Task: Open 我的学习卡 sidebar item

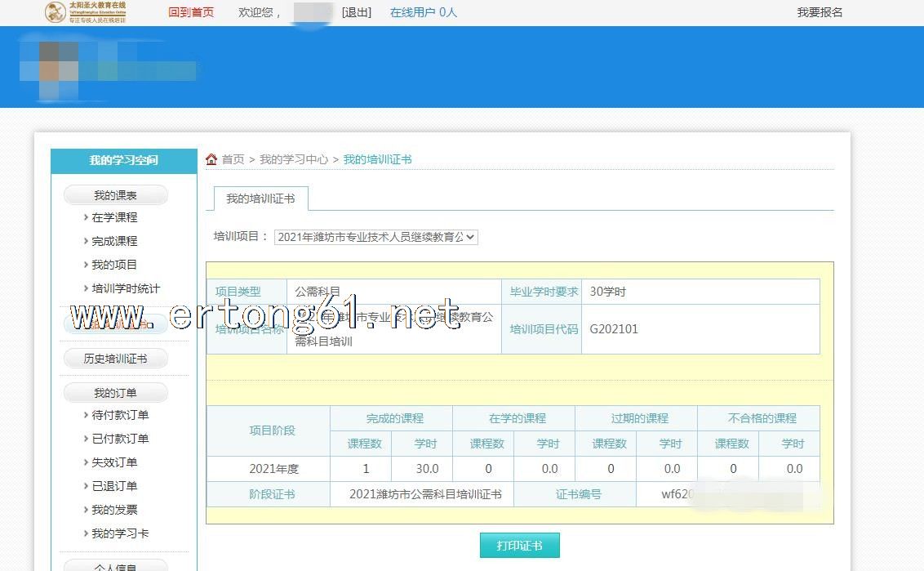Action: [x=120, y=533]
